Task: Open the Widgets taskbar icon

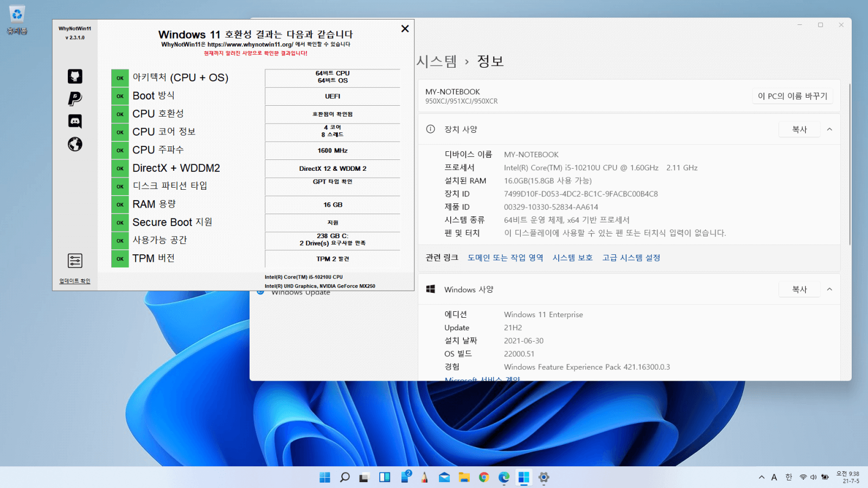Action: [x=385, y=477]
